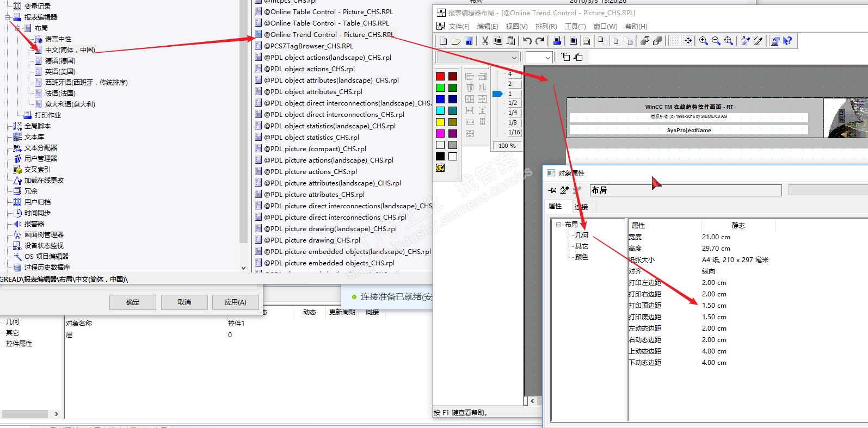Select 中文(简体，中国) in the layout tree
The image size is (868, 428).
pos(70,50)
